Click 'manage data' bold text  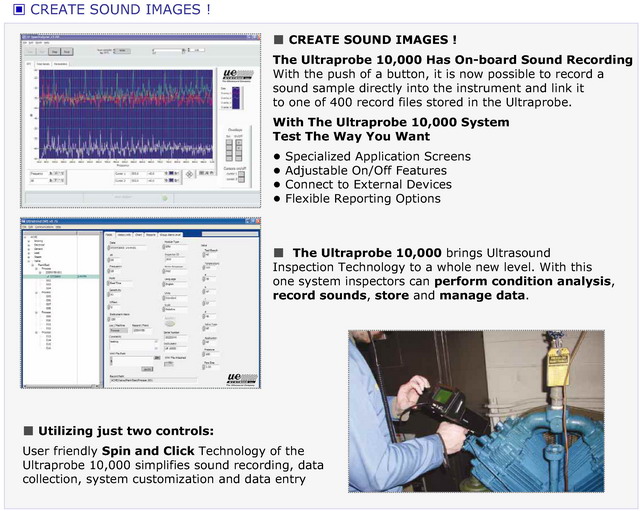click(482, 295)
